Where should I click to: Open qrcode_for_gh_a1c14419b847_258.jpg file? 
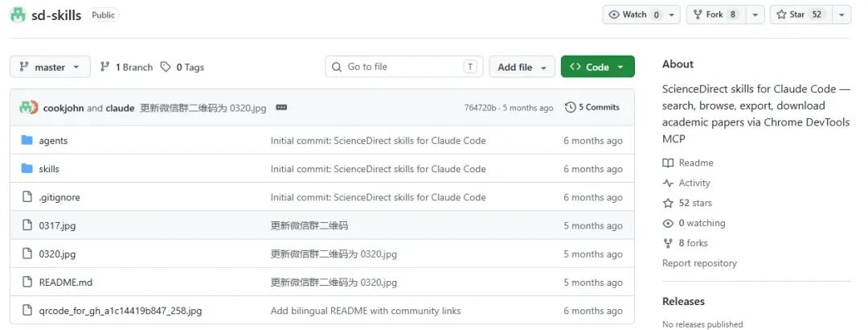click(x=120, y=311)
